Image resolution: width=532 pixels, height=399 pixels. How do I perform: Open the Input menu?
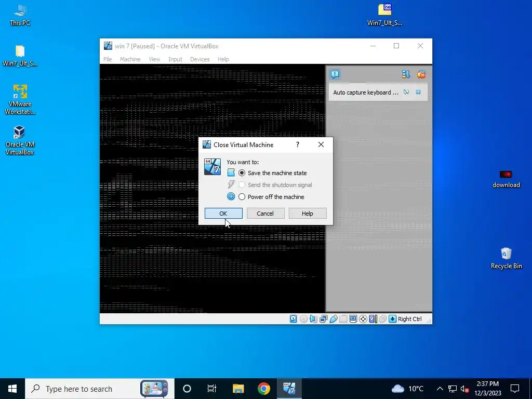(x=175, y=59)
